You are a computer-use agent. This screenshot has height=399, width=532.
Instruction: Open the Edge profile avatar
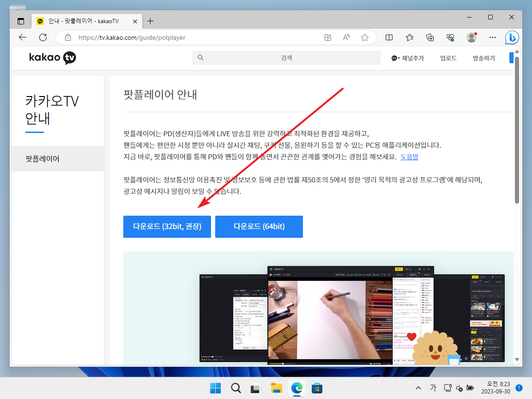(x=472, y=37)
